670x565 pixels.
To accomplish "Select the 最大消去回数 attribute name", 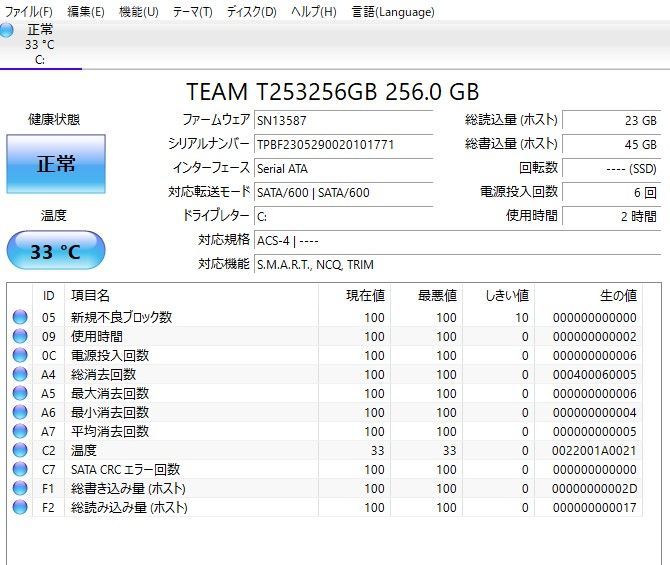I will click(110, 393).
